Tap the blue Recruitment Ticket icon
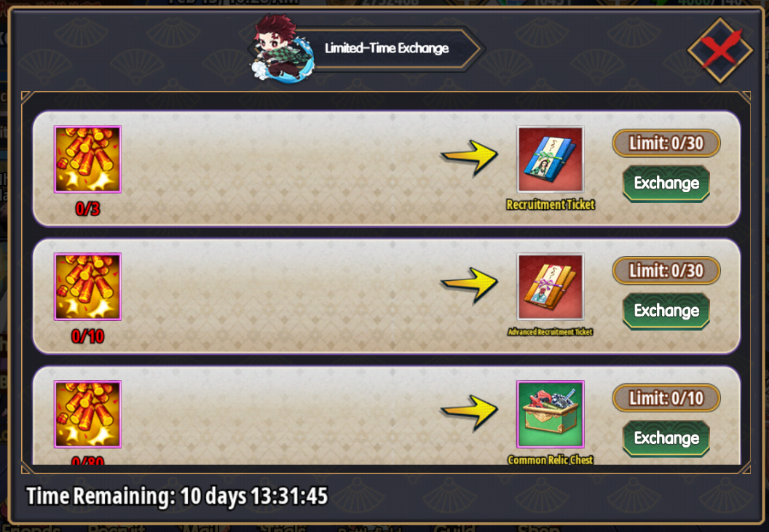This screenshot has height=532, width=769. [551, 159]
